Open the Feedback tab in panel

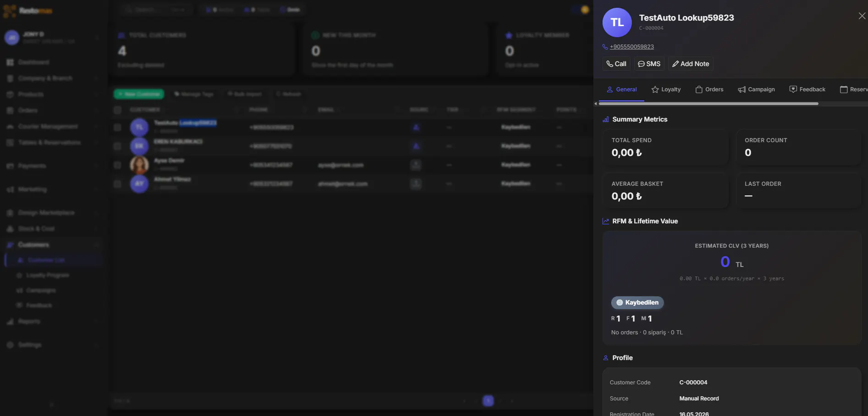tap(807, 89)
